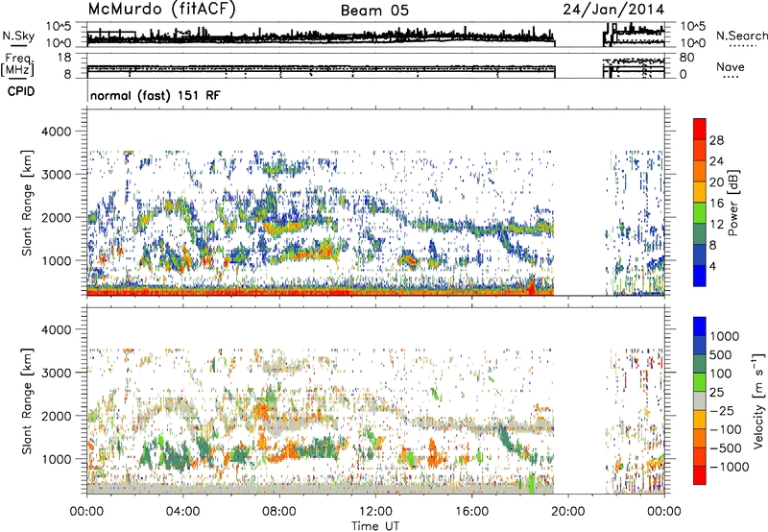Image resolution: width=768 pixels, height=532 pixels.
Task: Click the '-1000' value on Velocity colorbar
Action: [729, 467]
